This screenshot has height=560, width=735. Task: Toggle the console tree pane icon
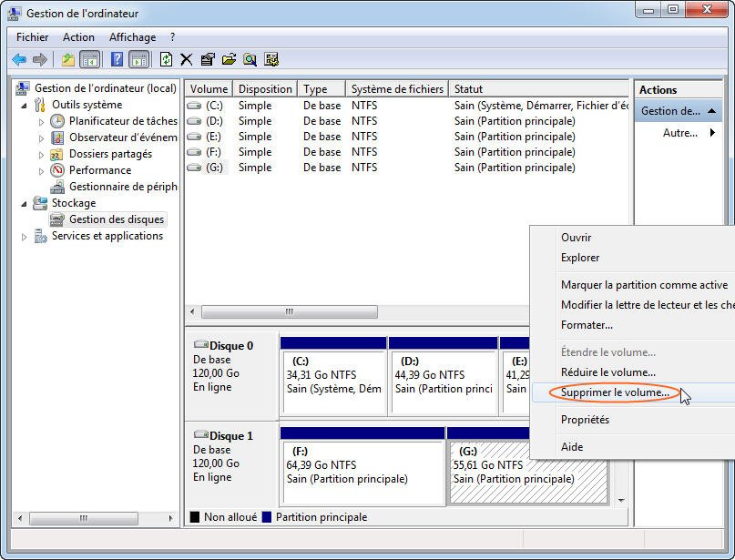pyautogui.click(x=89, y=59)
